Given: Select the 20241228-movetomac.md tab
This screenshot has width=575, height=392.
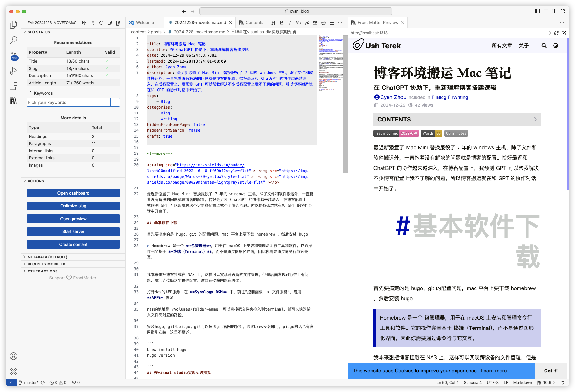Looking at the screenshot, I should (200, 23).
